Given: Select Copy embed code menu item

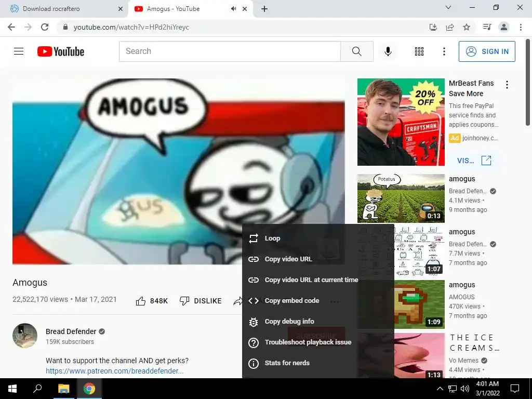Looking at the screenshot, I should coord(318,301).
